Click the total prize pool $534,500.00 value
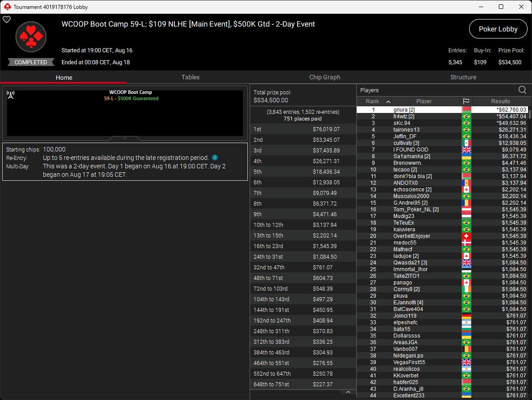The width and height of the screenshot is (532, 400). 271,101
